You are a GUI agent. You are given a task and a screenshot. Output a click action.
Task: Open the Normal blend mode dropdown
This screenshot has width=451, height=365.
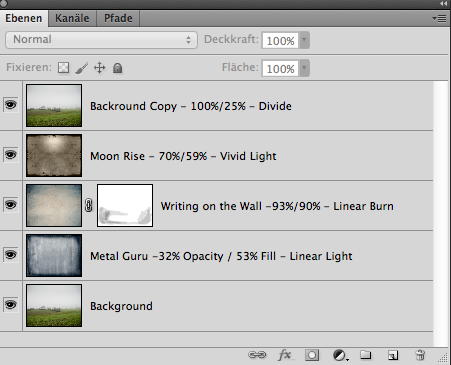101,40
